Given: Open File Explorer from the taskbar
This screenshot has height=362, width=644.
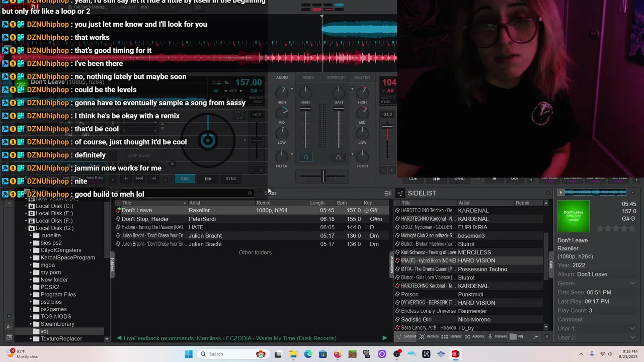Looking at the screenshot, I should [293, 354].
